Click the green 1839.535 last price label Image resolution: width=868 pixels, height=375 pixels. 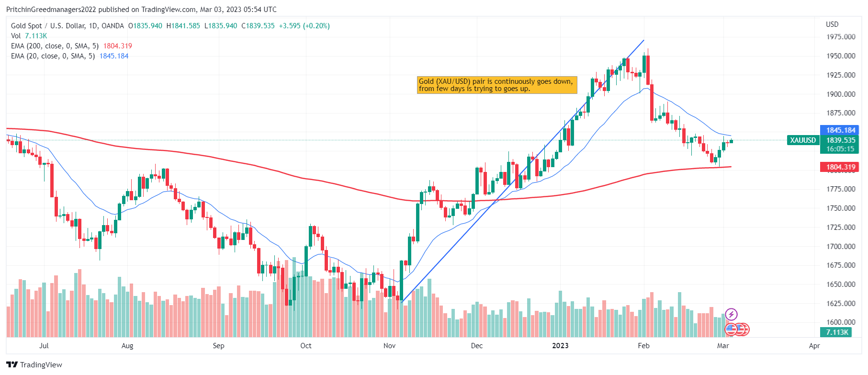(x=840, y=140)
